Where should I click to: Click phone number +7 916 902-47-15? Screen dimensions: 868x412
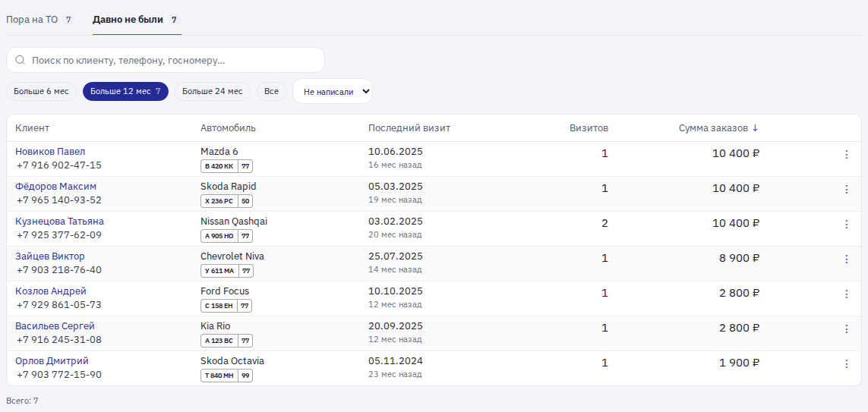[x=59, y=165]
